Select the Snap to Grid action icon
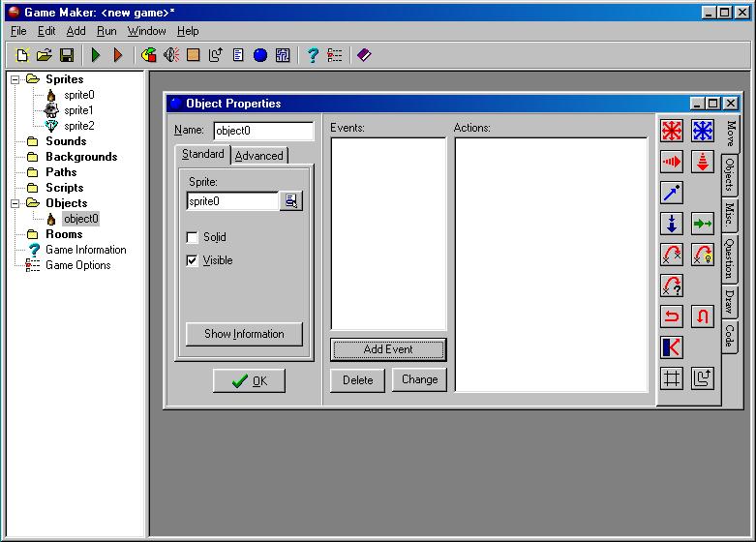The height and width of the screenshot is (542, 756). (672, 378)
